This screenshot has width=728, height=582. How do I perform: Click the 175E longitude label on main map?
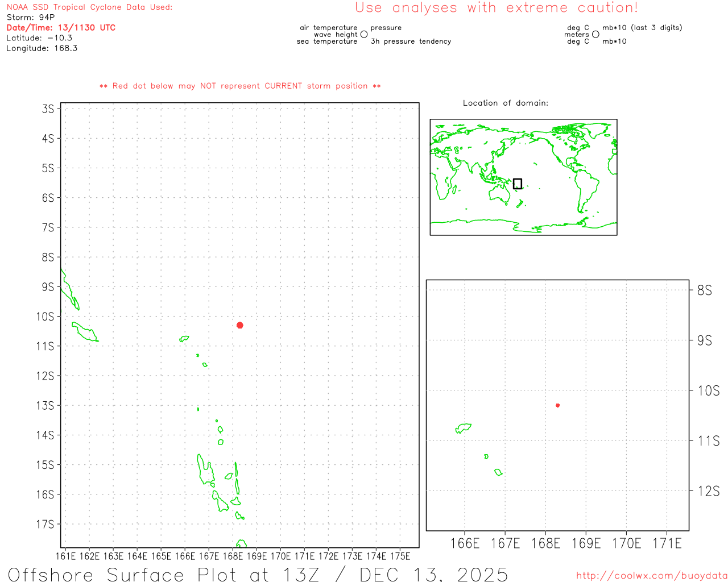[400, 556]
